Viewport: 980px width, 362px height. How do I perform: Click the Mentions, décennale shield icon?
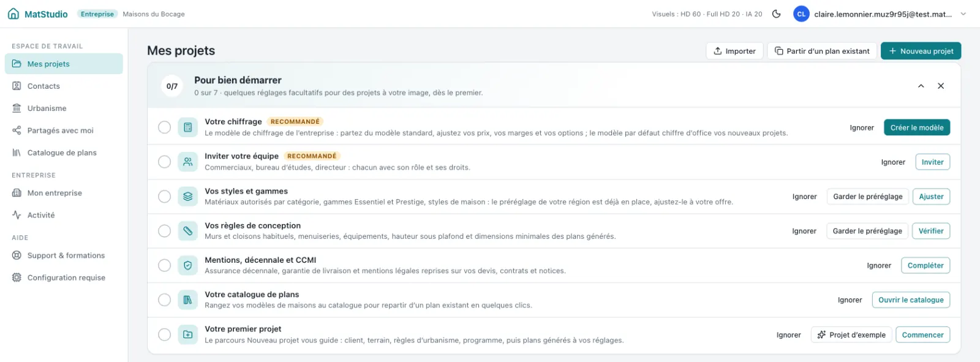pos(188,265)
